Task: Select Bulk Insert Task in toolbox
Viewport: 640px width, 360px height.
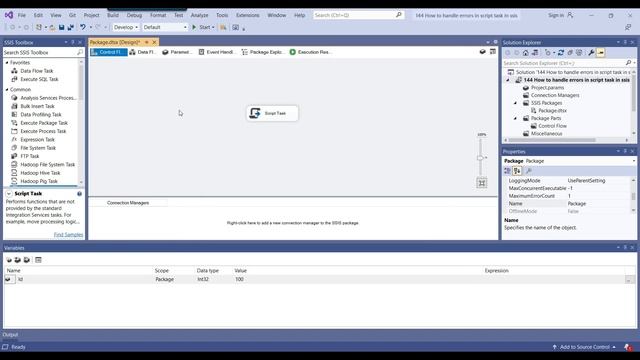Action: 37,106
